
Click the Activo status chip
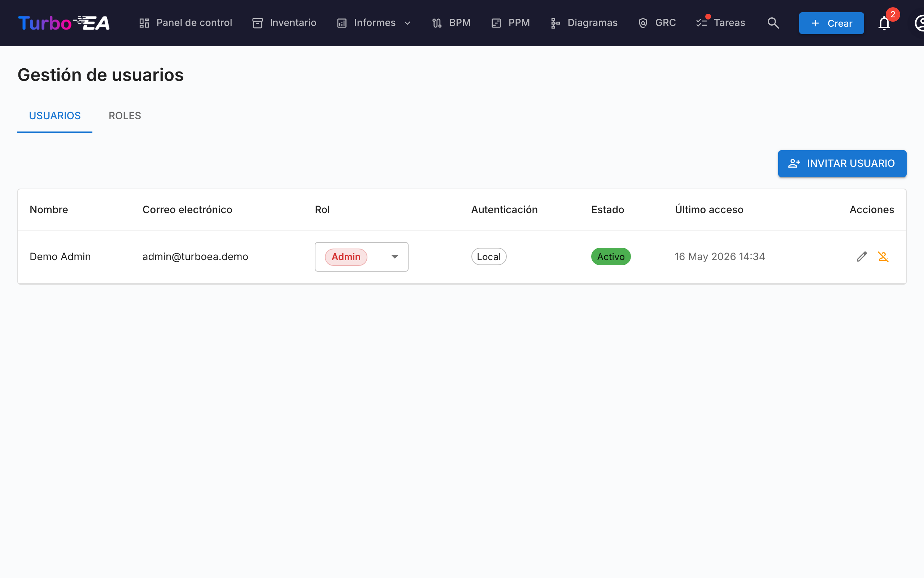pos(611,256)
